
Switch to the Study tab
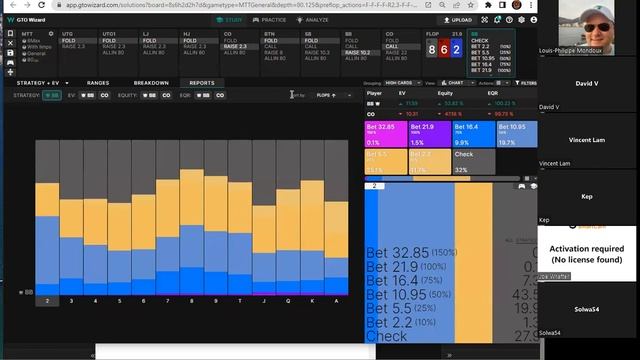(229, 20)
